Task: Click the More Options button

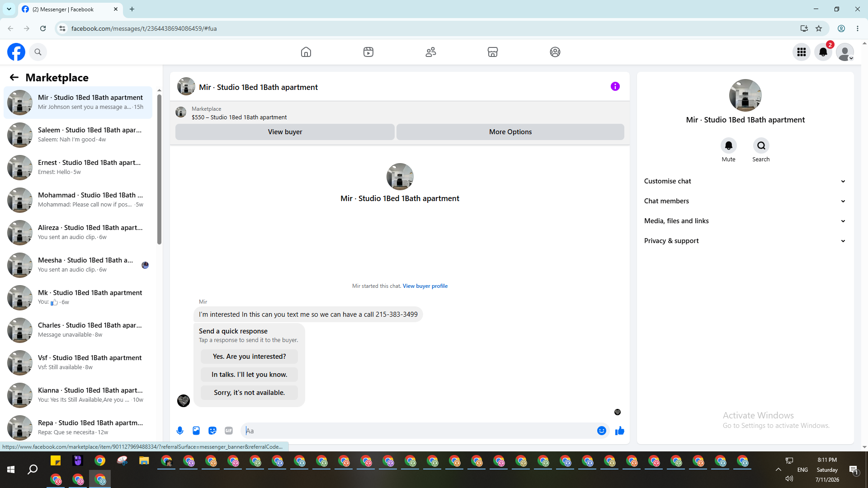Action: click(510, 132)
